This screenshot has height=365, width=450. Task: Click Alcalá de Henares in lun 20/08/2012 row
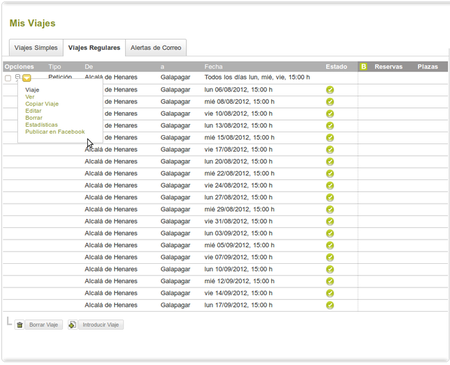111,162
